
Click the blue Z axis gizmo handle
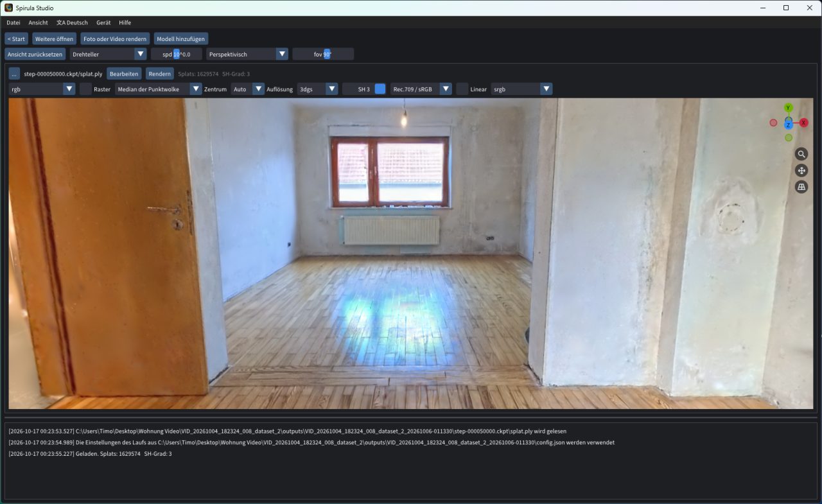[788, 125]
